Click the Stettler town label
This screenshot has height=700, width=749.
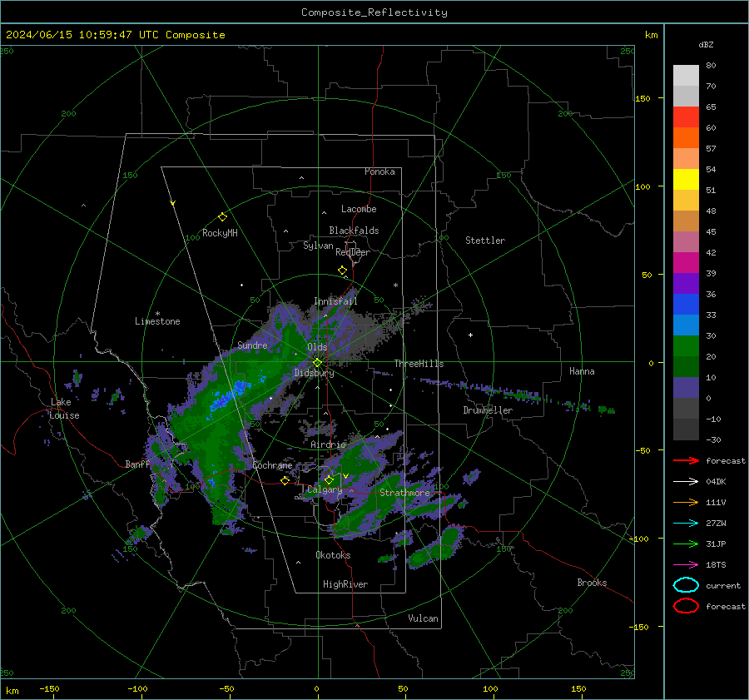coord(485,241)
